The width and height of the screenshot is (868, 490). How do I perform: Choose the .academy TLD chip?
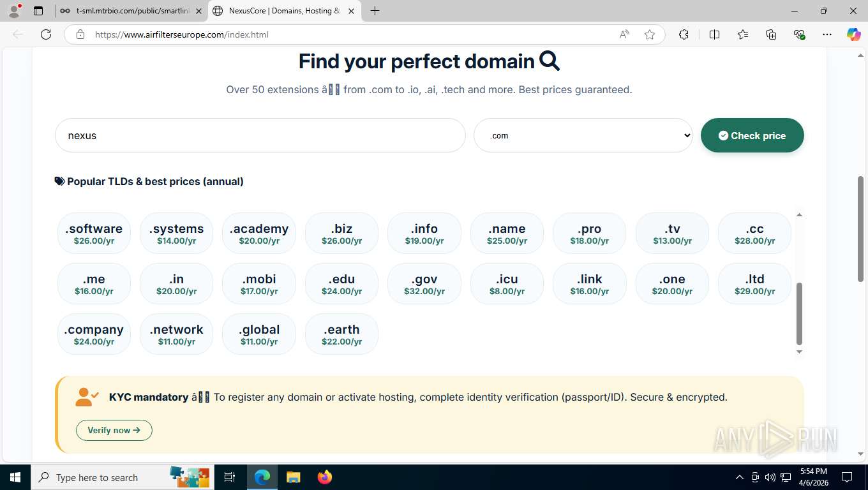tap(259, 233)
